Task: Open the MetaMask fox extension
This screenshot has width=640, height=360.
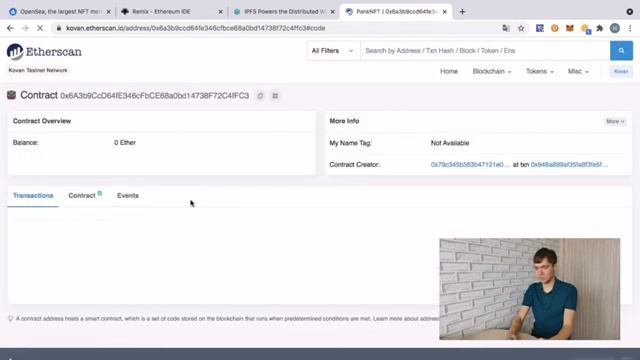Action: tap(569, 28)
